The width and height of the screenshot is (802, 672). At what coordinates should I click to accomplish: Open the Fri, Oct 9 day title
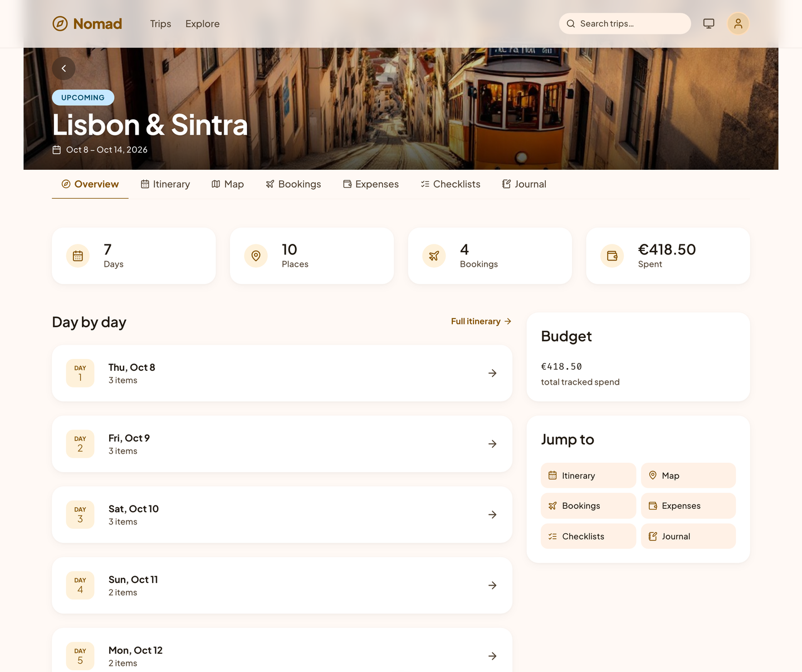(x=129, y=438)
